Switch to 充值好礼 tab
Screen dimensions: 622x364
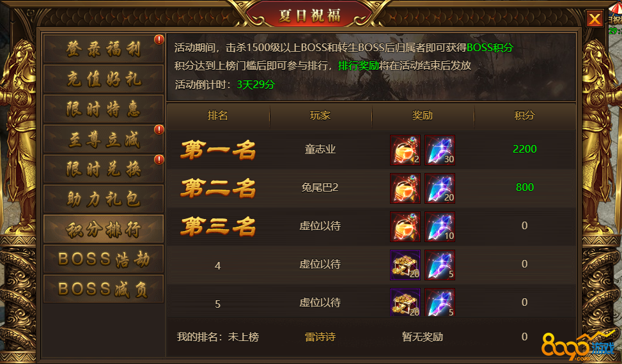(104, 79)
